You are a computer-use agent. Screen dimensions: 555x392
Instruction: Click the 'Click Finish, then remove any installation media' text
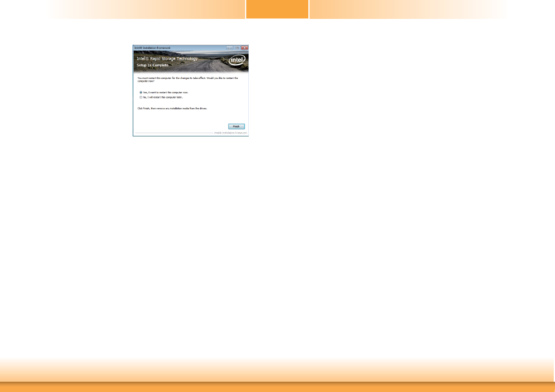pos(172,108)
